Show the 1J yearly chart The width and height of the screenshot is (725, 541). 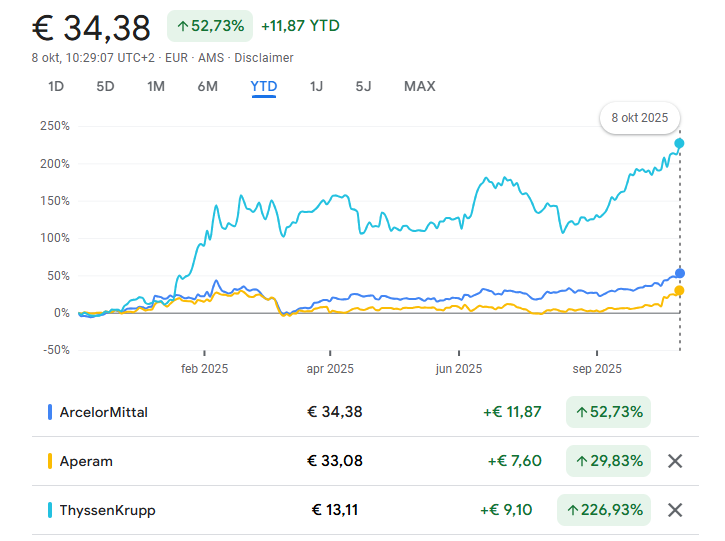316,86
